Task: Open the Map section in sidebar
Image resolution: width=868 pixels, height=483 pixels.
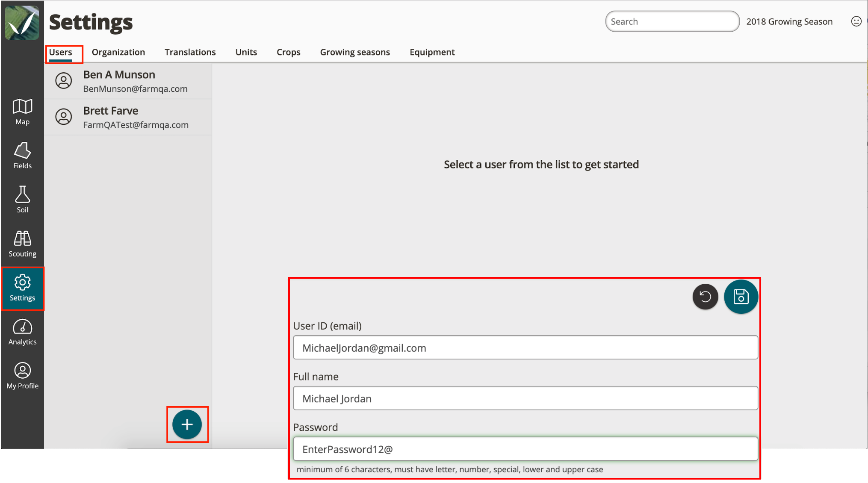Action: coord(22,112)
